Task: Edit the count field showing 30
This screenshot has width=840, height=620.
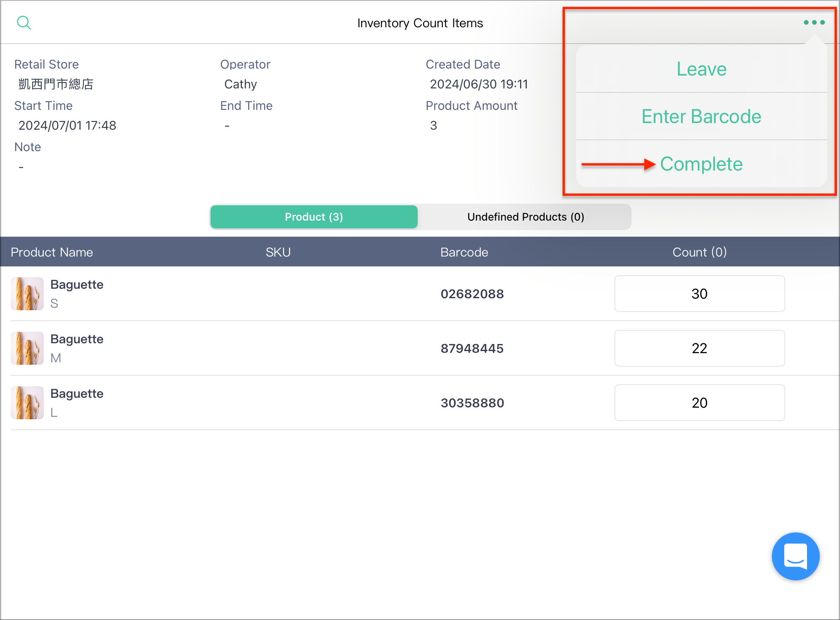Action: (x=700, y=294)
